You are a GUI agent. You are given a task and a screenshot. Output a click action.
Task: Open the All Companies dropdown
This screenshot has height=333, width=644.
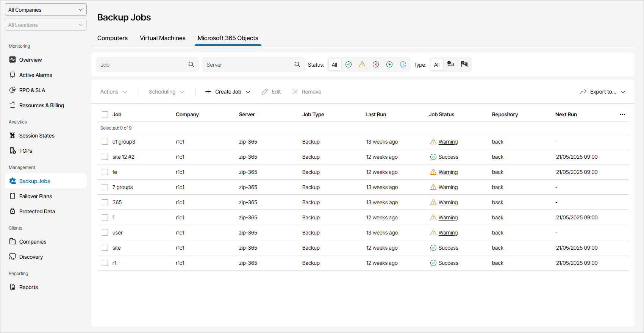pyautogui.click(x=46, y=10)
